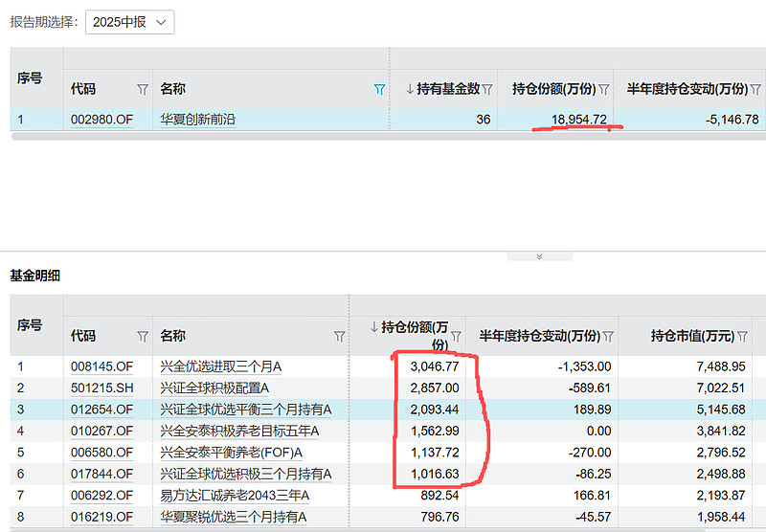Filter the upper table 代码 column

click(x=142, y=89)
